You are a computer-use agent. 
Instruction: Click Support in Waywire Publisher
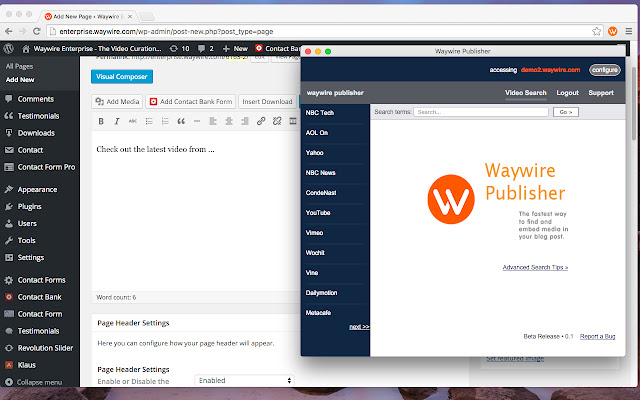coord(601,93)
